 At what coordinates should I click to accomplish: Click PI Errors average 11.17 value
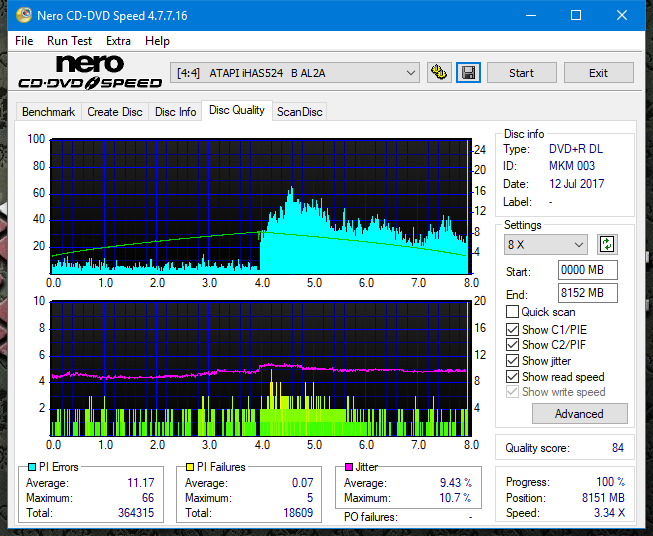(141, 483)
